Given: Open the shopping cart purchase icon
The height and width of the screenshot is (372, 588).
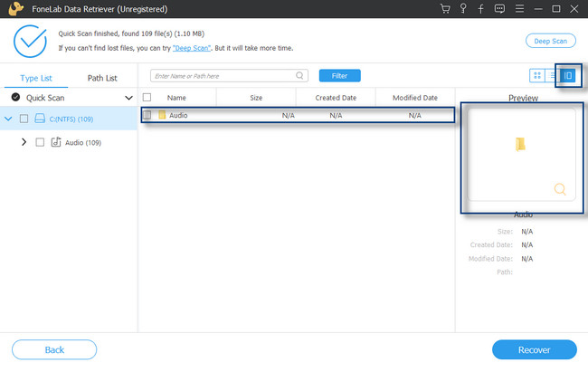Looking at the screenshot, I should coord(445,9).
